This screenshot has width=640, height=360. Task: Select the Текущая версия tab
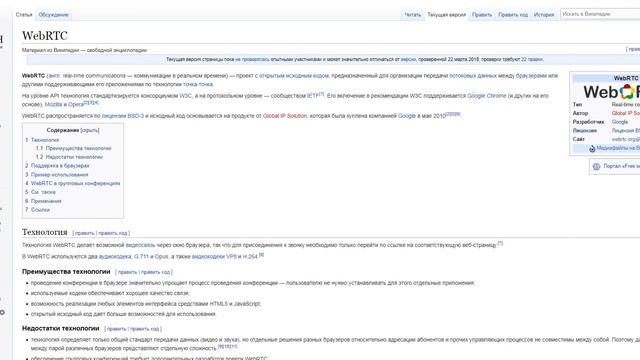pyautogui.click(x=446, y=15)
